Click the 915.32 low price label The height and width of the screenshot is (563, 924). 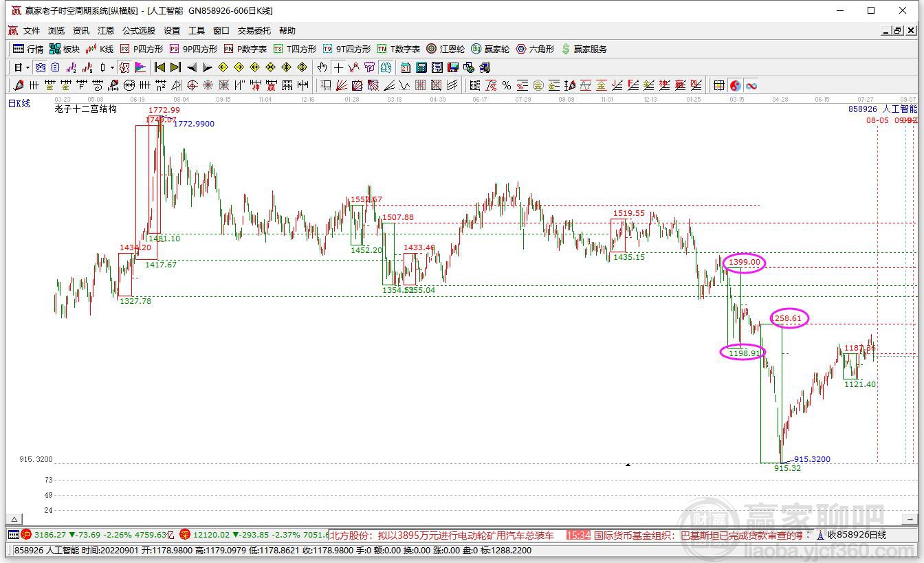pyautogui.click(x=787, y=468)
